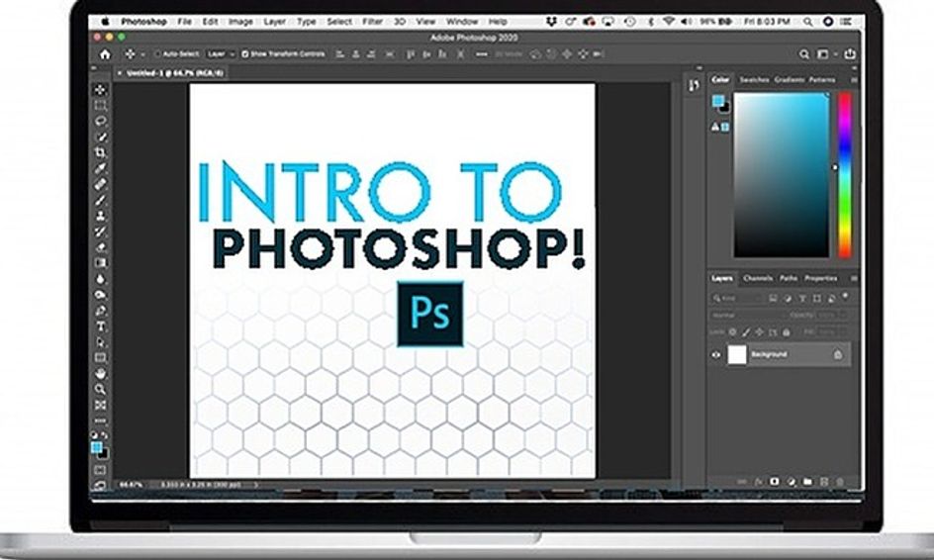The image size is (934, 560).
Task: Switch to the Paths tab
Action: 789,278
